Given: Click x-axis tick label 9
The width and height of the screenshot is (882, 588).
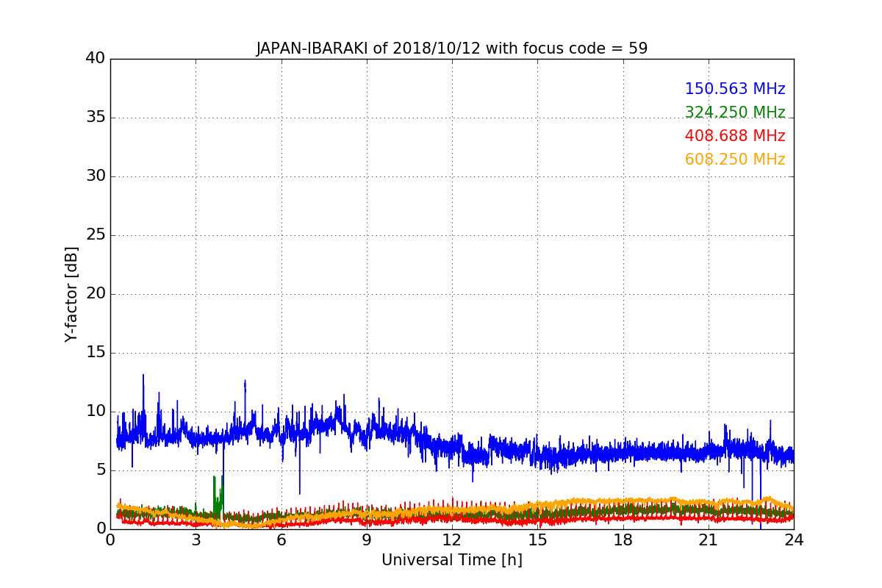Looking at the screenshot, I should [367, 540].
